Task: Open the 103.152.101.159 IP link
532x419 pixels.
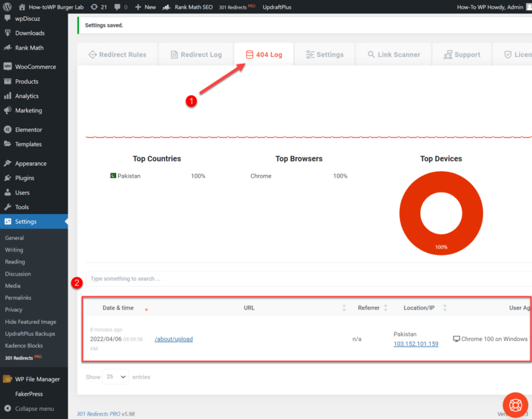Action: [416, 344]
